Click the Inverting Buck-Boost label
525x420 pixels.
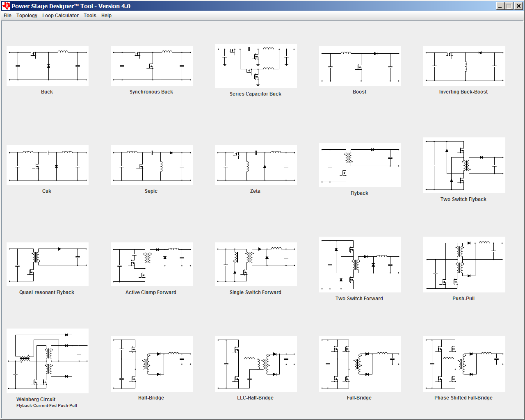[463, 92]
